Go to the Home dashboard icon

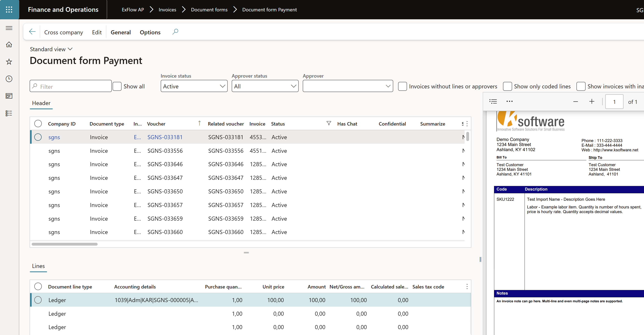pyautogui.click(x=9, y=44)
